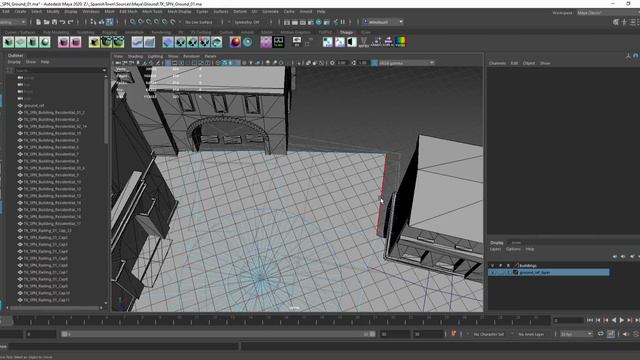Open the sRGB gamma view transform dropdown
The width and height of the screenshot is (640, 360).
(406, 63)
